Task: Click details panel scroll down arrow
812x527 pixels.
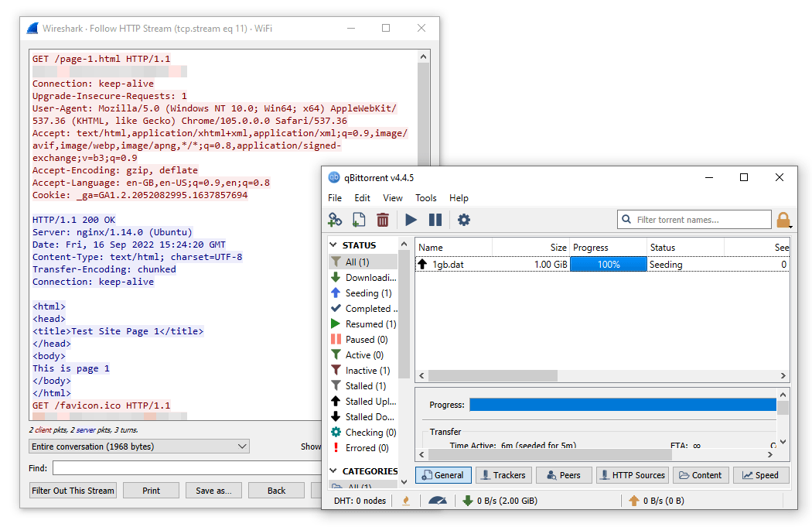Action: pyautogui.click(x=783, y=442)
